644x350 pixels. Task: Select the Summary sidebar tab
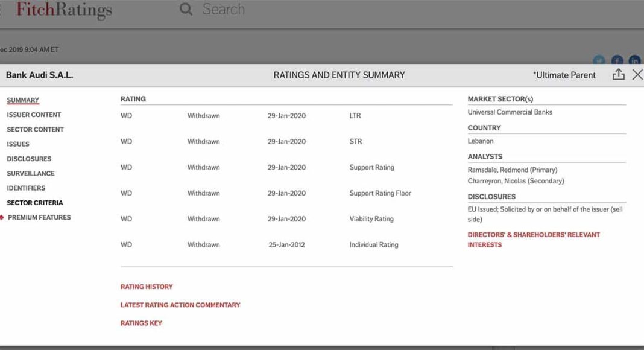(x=23, y=100)
